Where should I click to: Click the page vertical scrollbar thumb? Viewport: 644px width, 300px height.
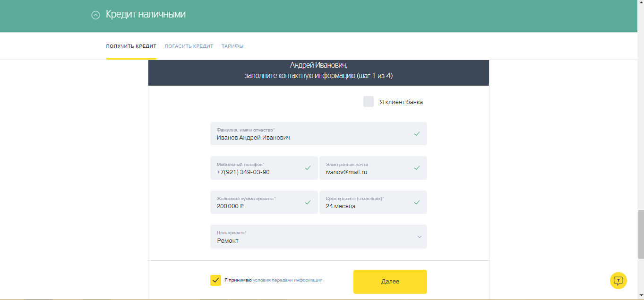(641, 234)
